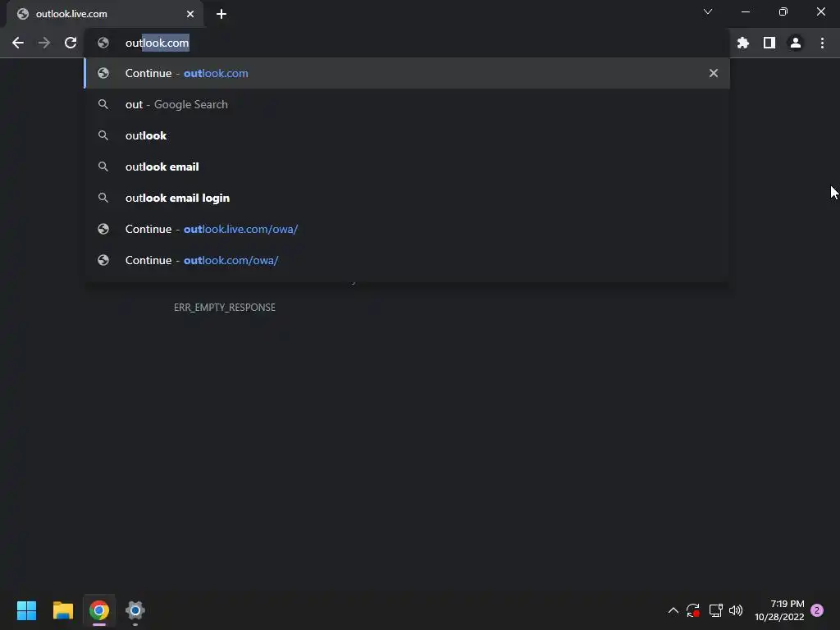
Task: Restore down the Chrome window
Action: point(783,11)
